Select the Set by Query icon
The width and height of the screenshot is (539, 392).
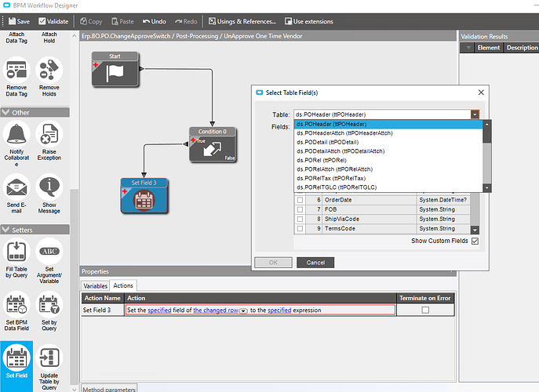click(49, 305)
